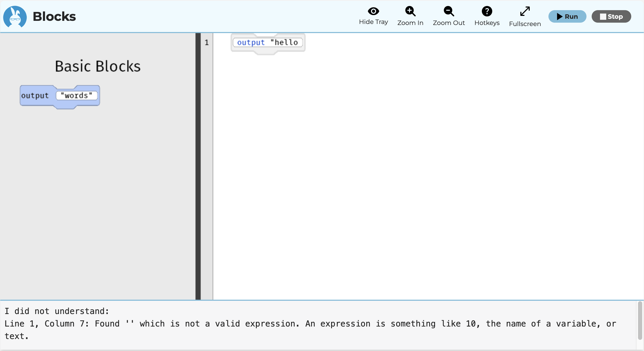Click the Basic Blocks heading

click(98, 66)
